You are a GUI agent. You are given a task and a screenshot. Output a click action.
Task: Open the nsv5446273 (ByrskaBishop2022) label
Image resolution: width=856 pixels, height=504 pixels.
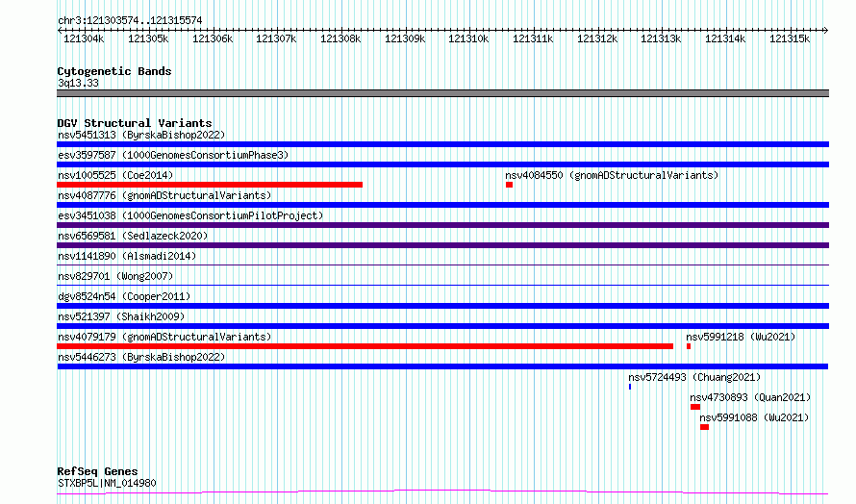pyautogui.click(x=141, y=357)
